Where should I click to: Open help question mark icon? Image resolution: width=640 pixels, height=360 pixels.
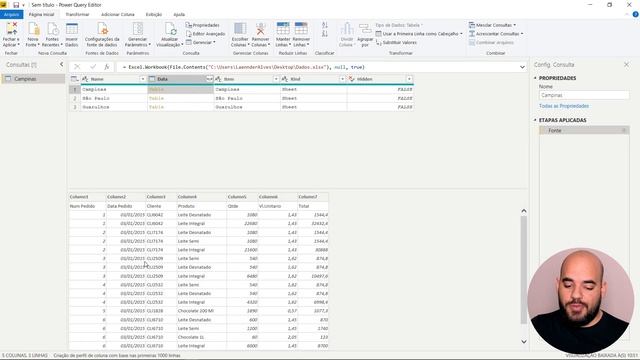tap(636, 14)
